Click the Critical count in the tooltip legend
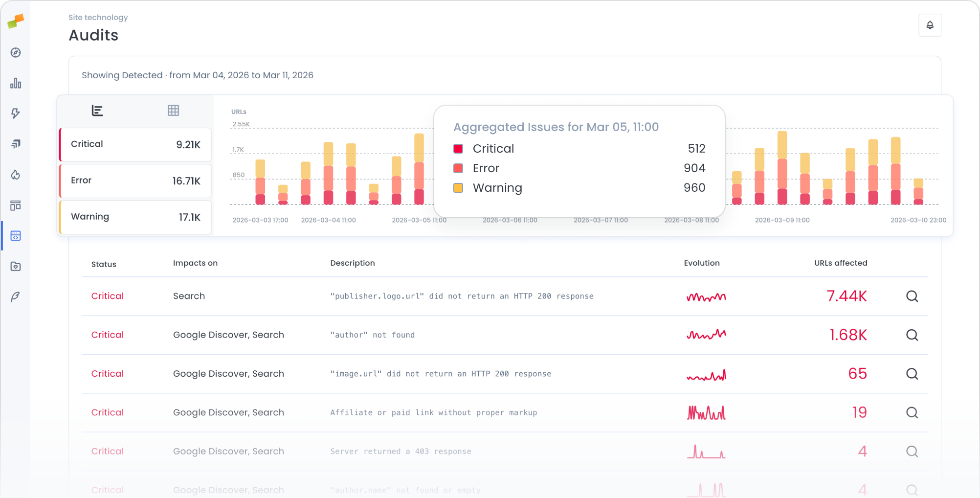The width and height of the screenshot is (980, 498). click(696, 148)
